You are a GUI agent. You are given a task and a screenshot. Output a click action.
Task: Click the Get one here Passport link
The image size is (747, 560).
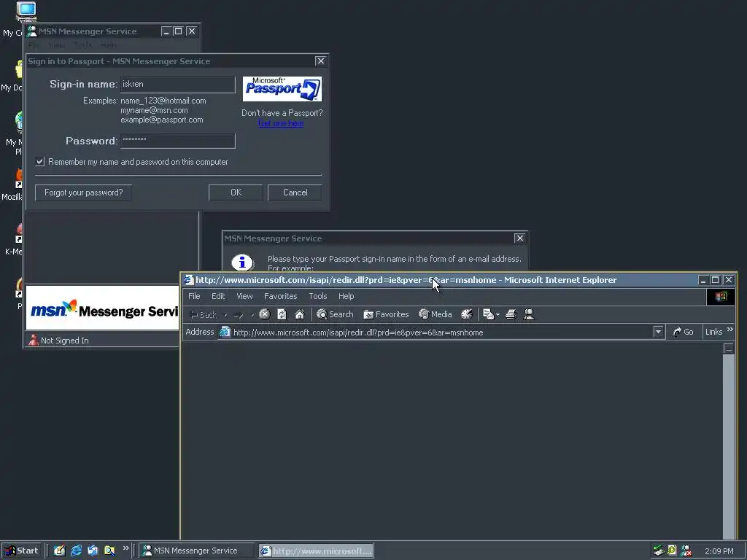[x=281, y=123]
